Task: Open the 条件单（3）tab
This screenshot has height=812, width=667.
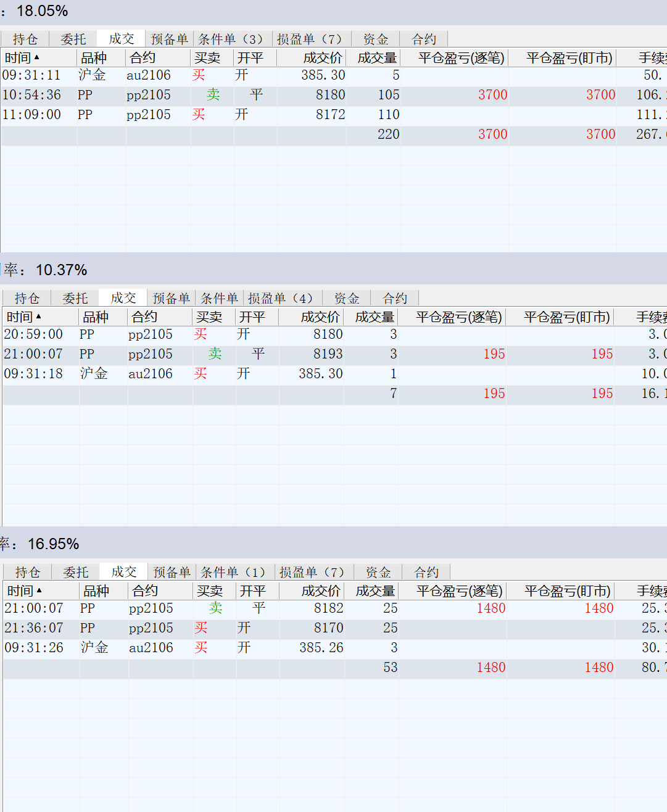Action: pos(231,39)
